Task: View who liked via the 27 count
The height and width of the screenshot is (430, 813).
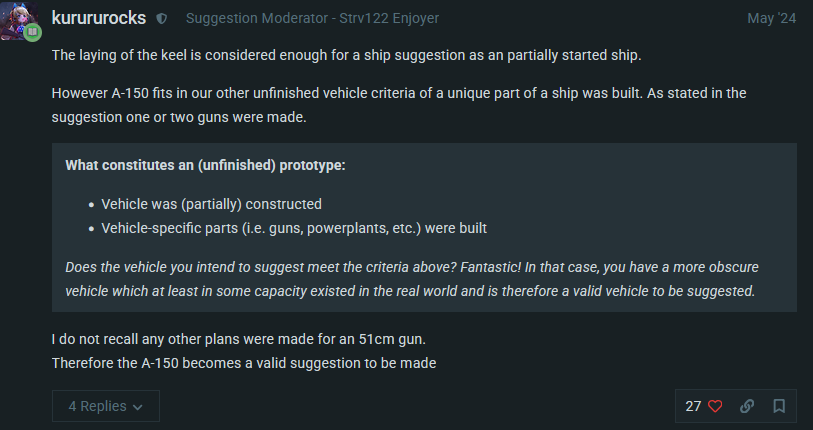Action: tap(693, 406)
